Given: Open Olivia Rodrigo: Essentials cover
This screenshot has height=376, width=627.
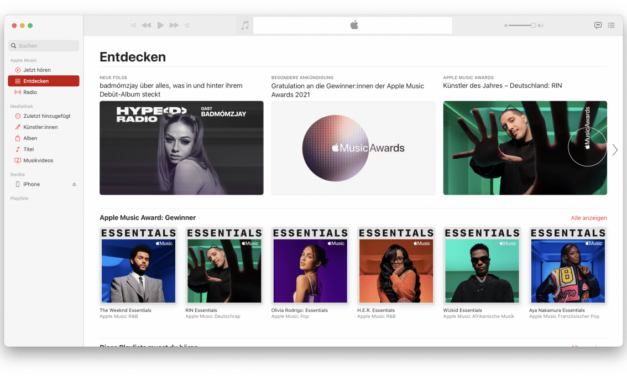Looking at the screenshot, I should (x=310, y=266).
